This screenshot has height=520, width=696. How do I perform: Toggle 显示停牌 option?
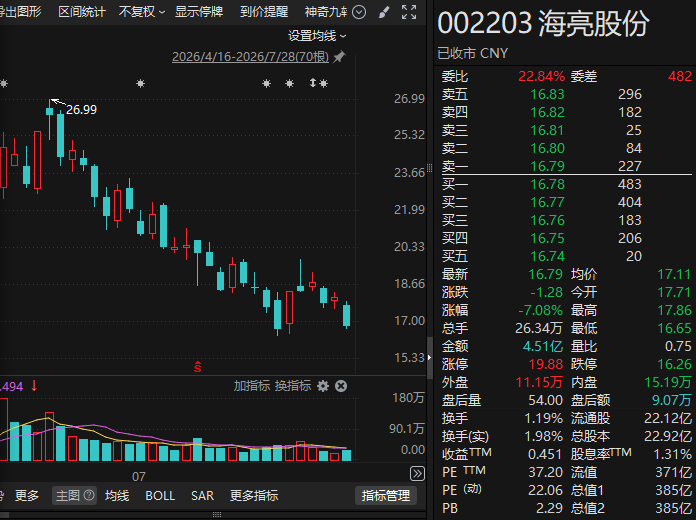pyautogui.click(x=198, y=12)
